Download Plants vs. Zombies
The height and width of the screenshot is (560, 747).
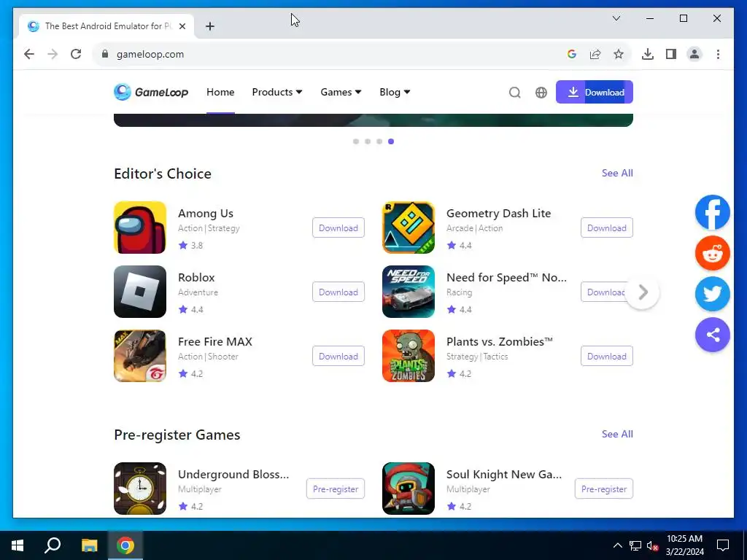coord(606,356)
